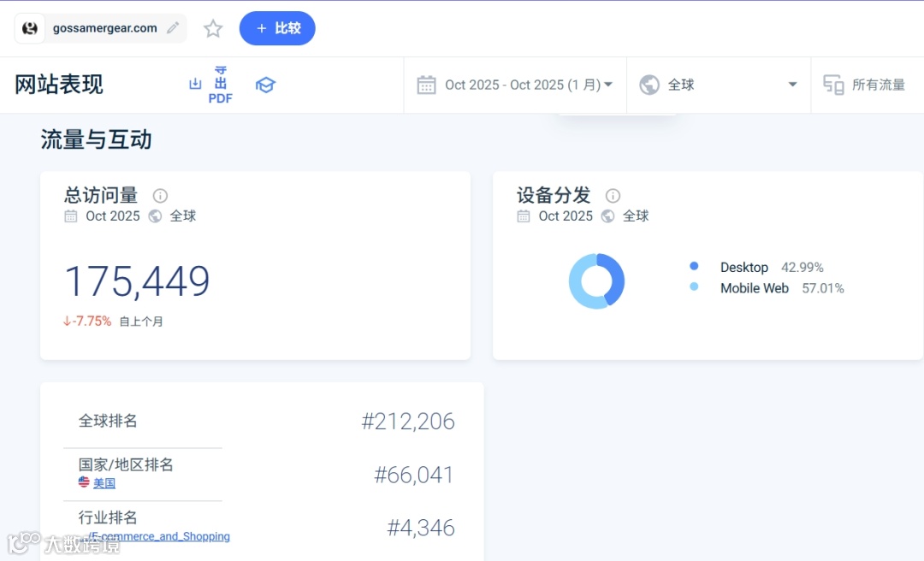924x561 pixels.
Task: Click the Desktop legend label
Action: (744, 268)
